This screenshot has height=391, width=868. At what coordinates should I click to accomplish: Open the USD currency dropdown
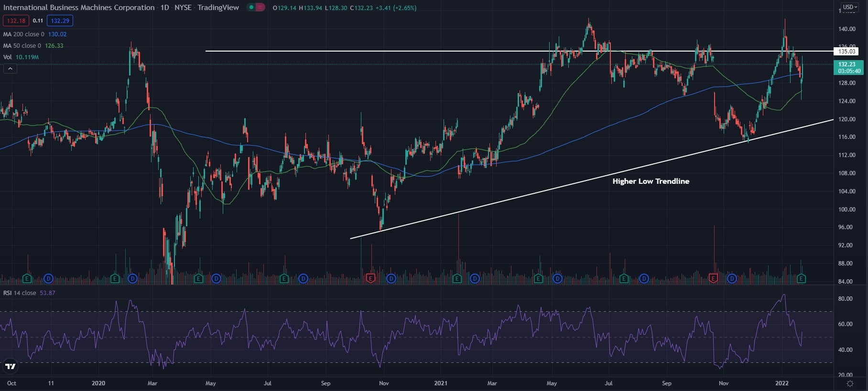pyautogui.click(x=850, y=7)
